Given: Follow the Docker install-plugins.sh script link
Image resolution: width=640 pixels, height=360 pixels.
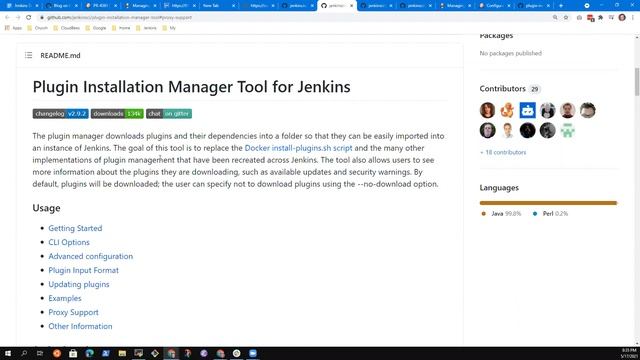Looking at the screenshot, I should (298, 148).
